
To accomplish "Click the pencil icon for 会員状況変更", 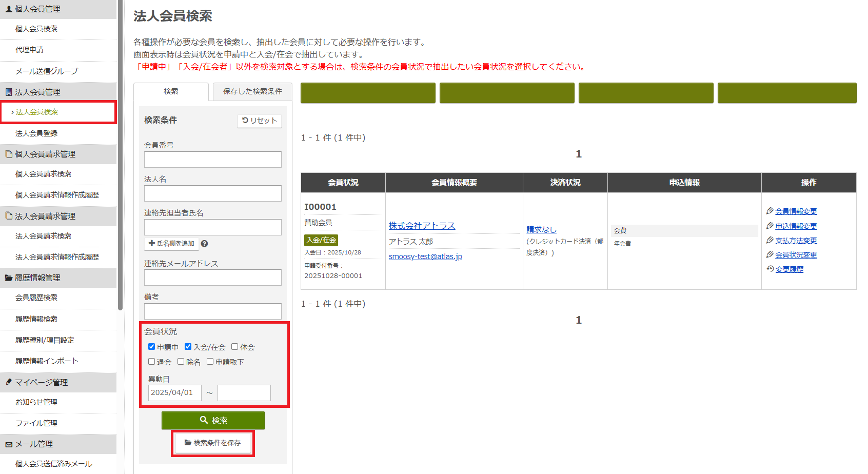I will (x=770, y=254).
